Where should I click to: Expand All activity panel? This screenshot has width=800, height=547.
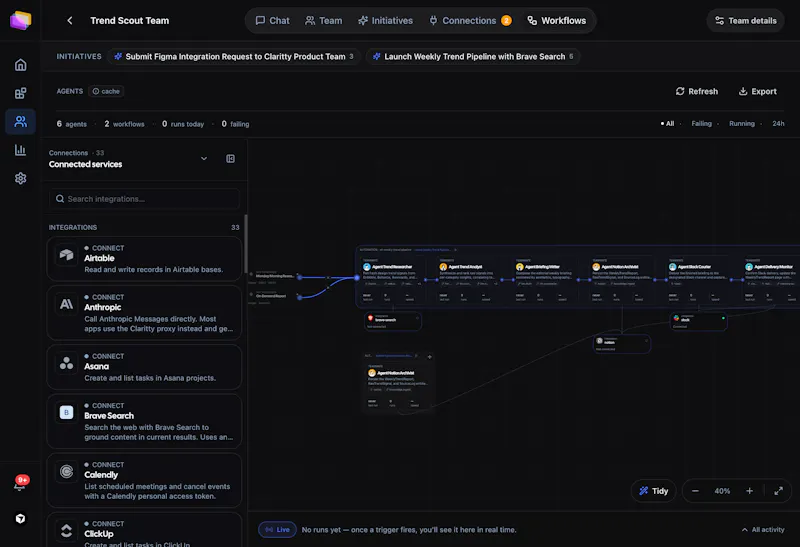[x=763, y=530]
